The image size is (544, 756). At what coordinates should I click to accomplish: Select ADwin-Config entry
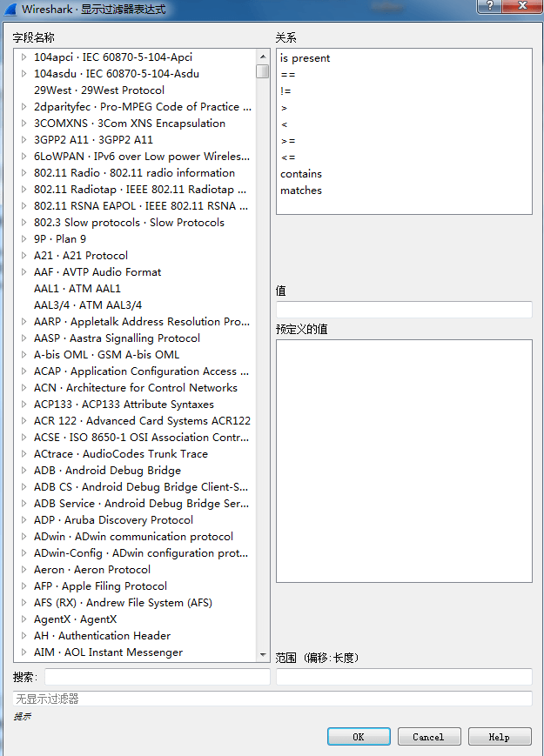[141, 553]
